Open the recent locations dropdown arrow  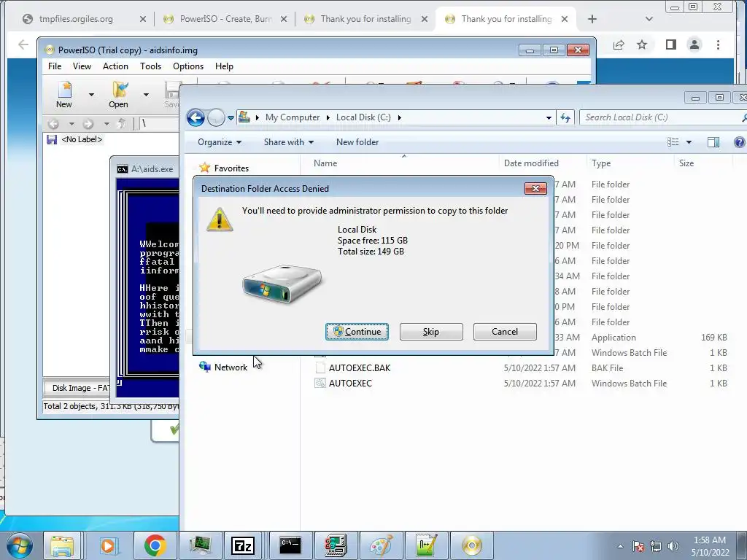coord(231,117)
